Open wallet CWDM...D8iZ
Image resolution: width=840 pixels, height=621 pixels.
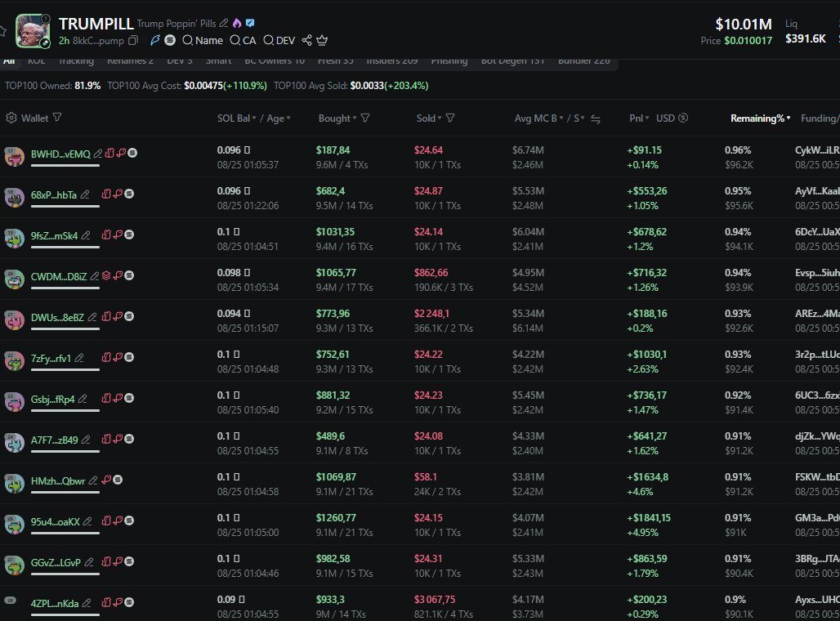[x=58, y=276]
